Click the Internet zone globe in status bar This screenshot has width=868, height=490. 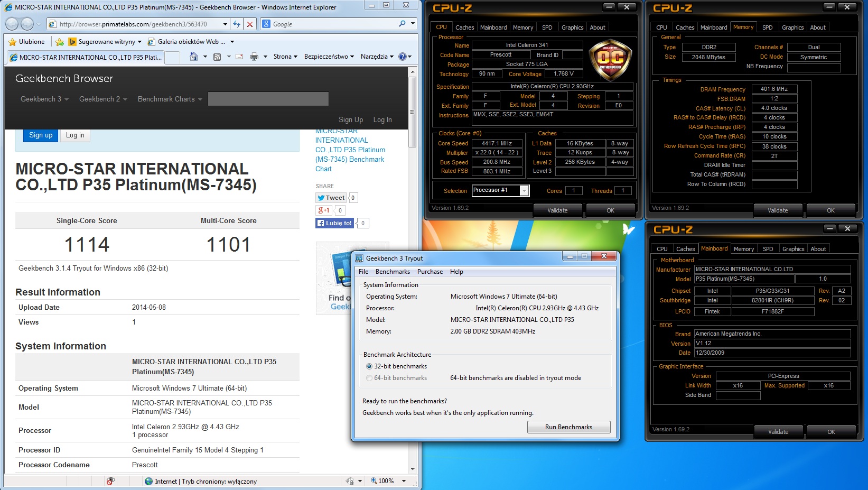pyautogui.click(x=149, y=481)
